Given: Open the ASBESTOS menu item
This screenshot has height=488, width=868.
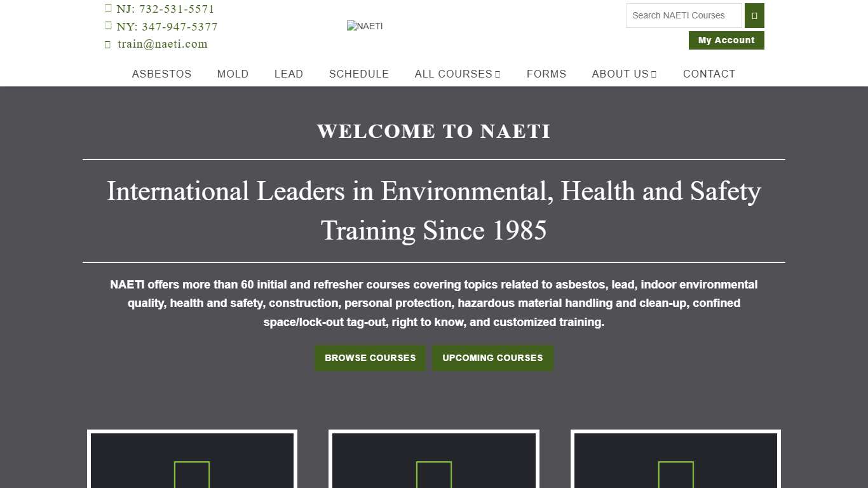Looking at the screenshot, I should (x=161, y=74).
